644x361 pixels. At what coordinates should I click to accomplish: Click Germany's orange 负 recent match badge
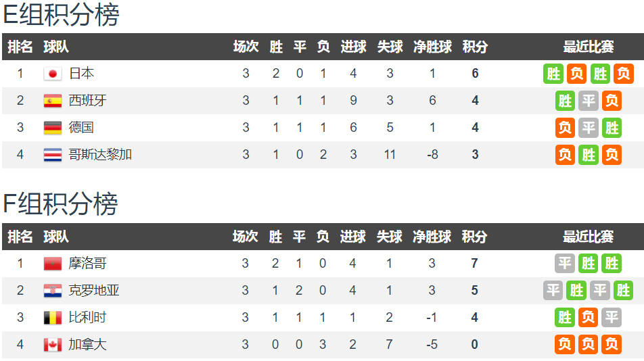pos(565,128)
